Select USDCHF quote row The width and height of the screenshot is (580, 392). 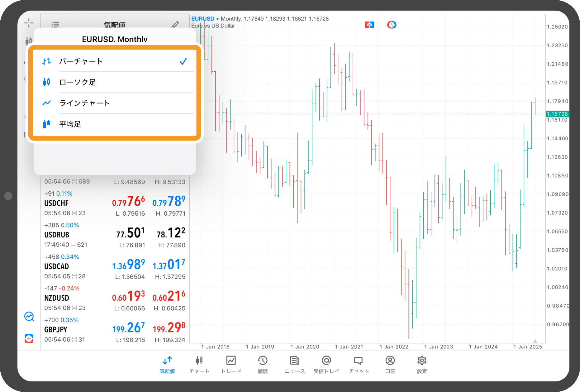115,203
